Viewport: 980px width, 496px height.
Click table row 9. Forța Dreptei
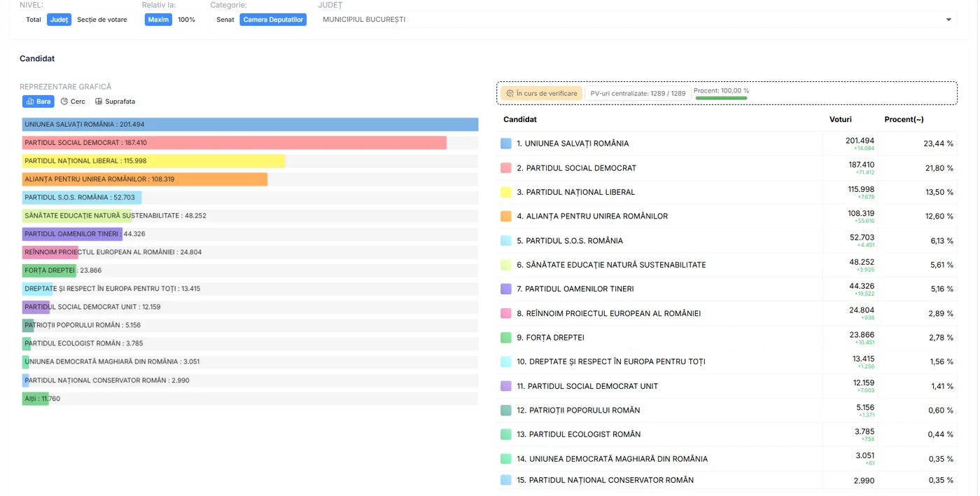pyautogui.click(x=727, y=338)
